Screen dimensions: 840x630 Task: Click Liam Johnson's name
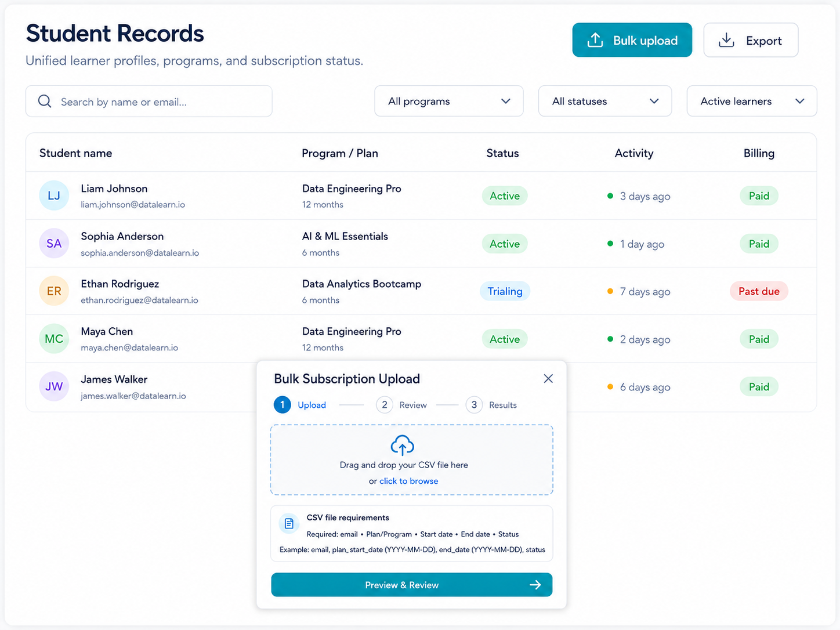pos(114,189)
